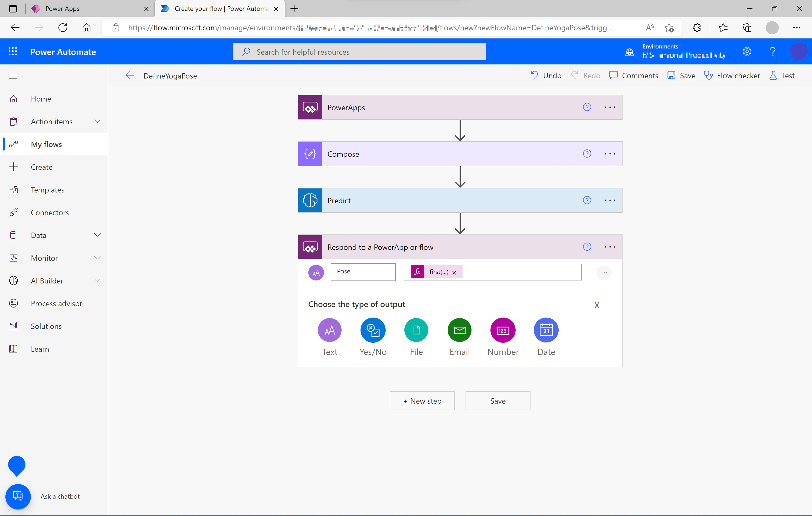812x516 pixels.
Task: Click the settings gear in header
Action: [747, 52]
